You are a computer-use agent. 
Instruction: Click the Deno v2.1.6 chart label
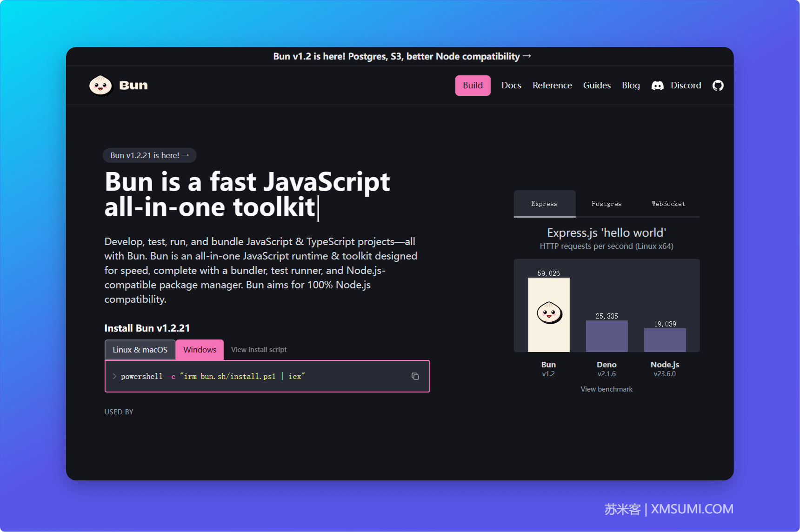click(x=607, y=369)
